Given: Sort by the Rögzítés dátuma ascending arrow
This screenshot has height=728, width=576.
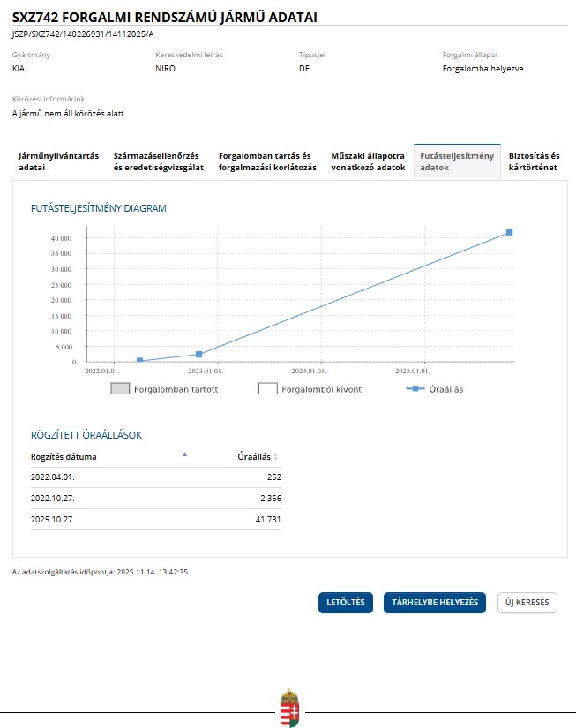Looking at the screenshot, I should [184, 454].
